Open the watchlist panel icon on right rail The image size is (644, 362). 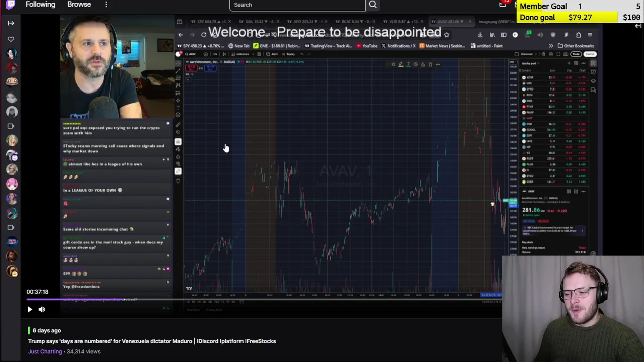pyautogui.click(x=593, y=63)
